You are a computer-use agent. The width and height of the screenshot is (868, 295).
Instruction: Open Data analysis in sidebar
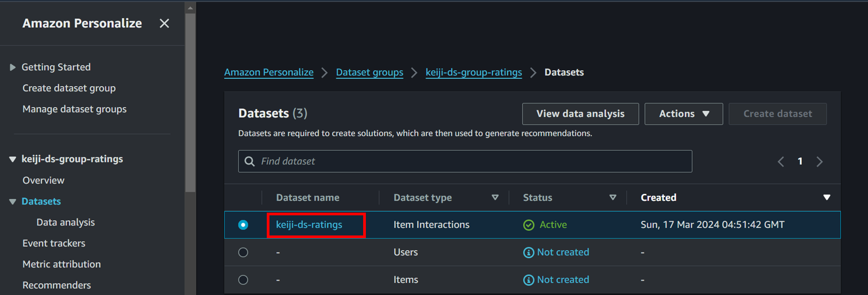65,222
